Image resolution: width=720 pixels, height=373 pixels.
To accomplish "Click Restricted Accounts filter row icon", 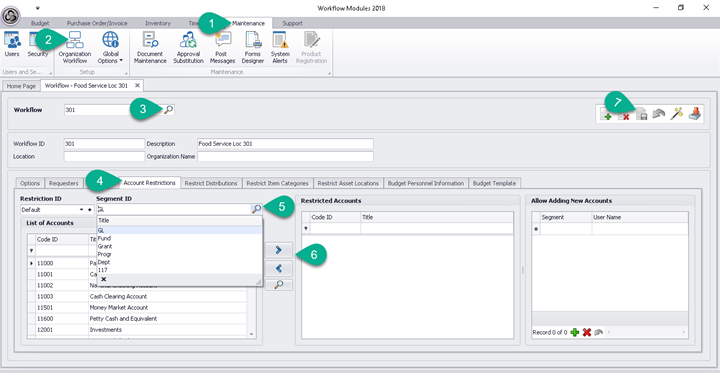I will coord(306,228).
